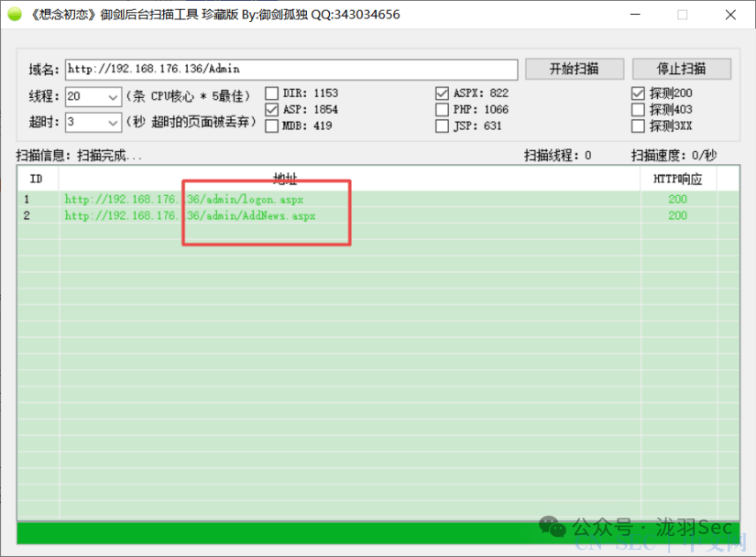Click the 域名 URL input field
Screen dimensions: 756x557
[291, 70]
